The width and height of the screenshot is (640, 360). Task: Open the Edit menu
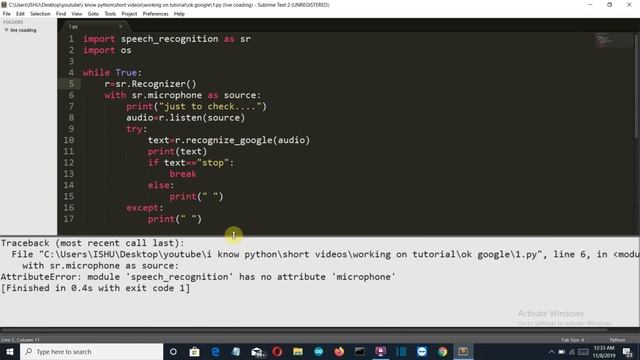coord(20,14)
